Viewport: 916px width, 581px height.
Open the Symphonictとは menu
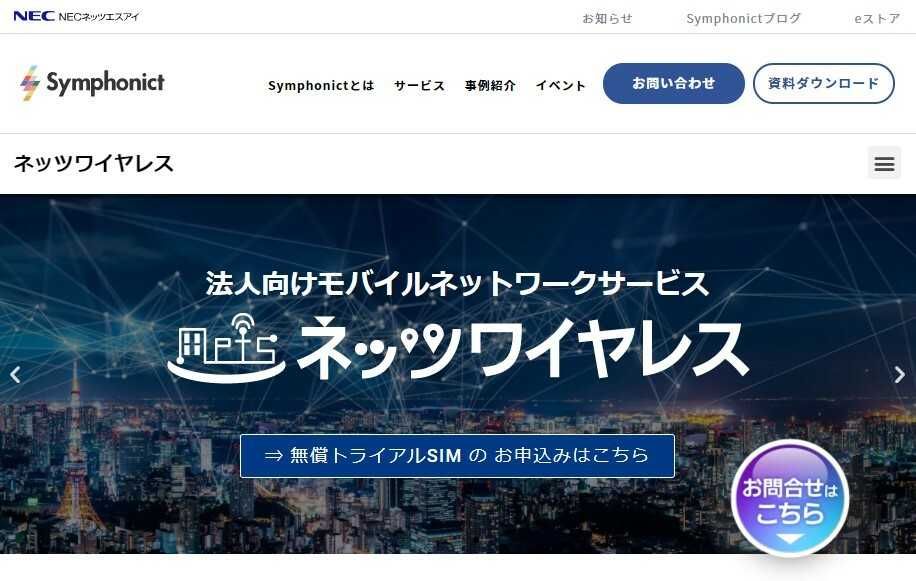(x=321, y=85)
